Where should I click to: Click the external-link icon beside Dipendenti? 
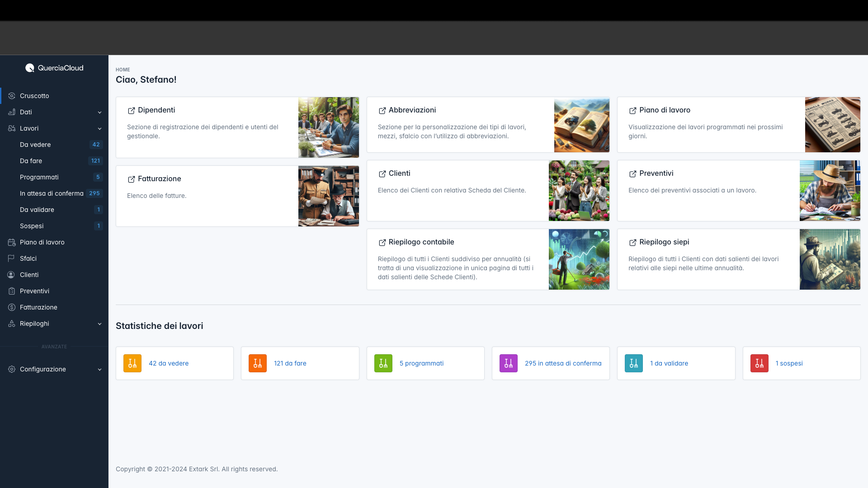click(x=131, y=111)
